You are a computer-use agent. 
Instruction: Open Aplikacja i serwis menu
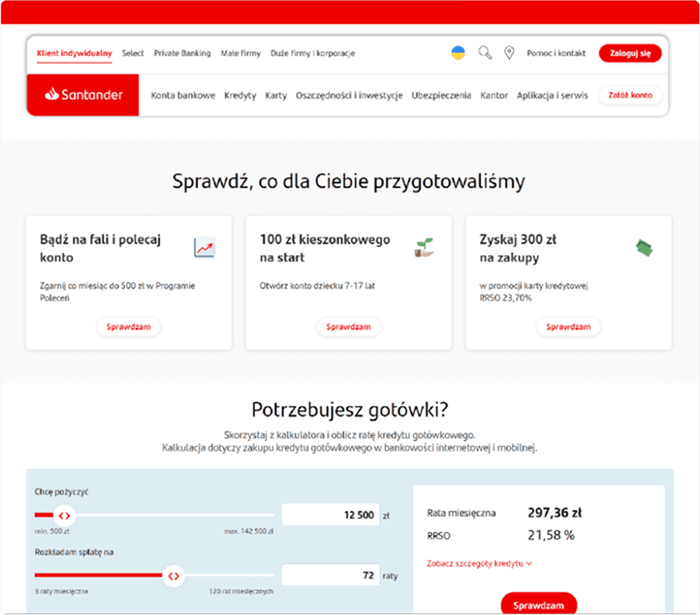point(552,95)
